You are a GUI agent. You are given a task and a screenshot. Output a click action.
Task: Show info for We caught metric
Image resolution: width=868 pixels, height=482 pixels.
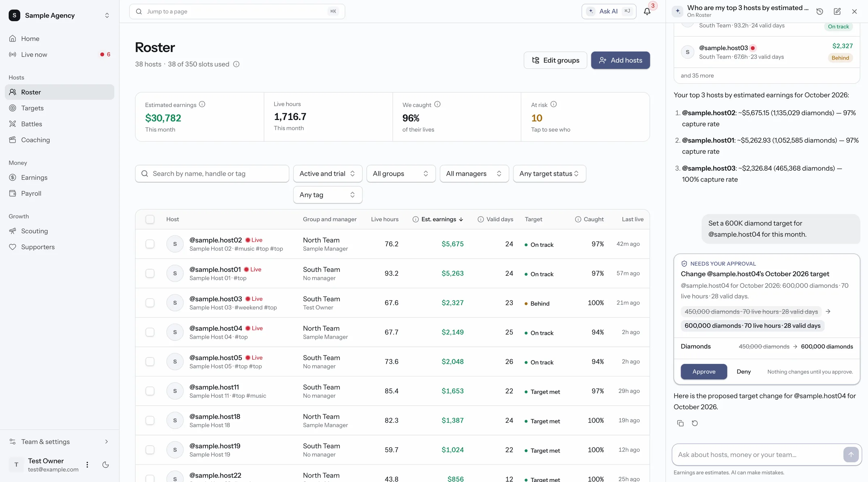(x=437, y=104)
